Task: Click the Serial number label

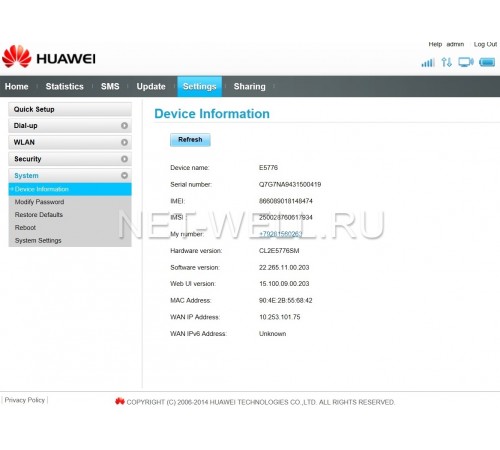Action: pos(191,184)
